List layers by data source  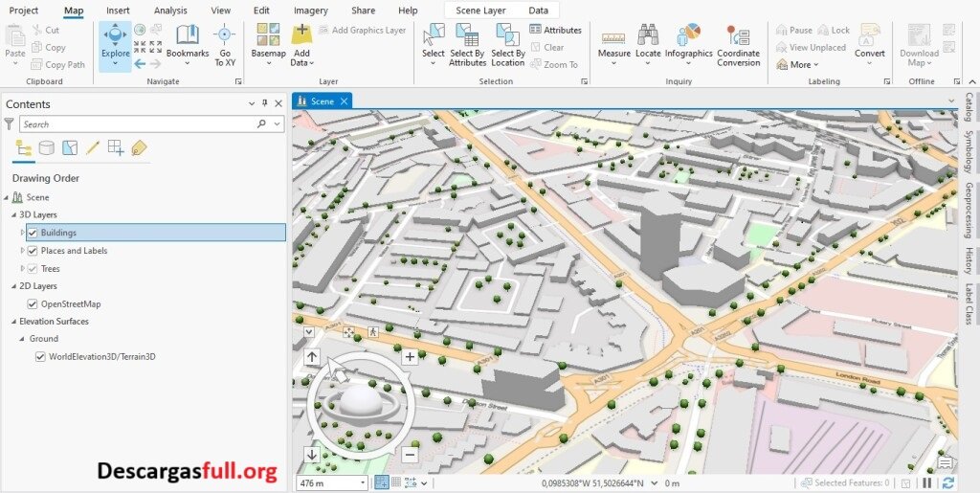click(46, 148)
